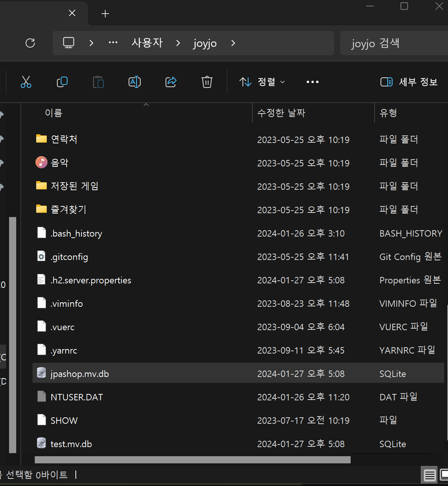Select the folder name 즐겨찾기
This screenshot has width=448, height=486.
tap(69, 209)
